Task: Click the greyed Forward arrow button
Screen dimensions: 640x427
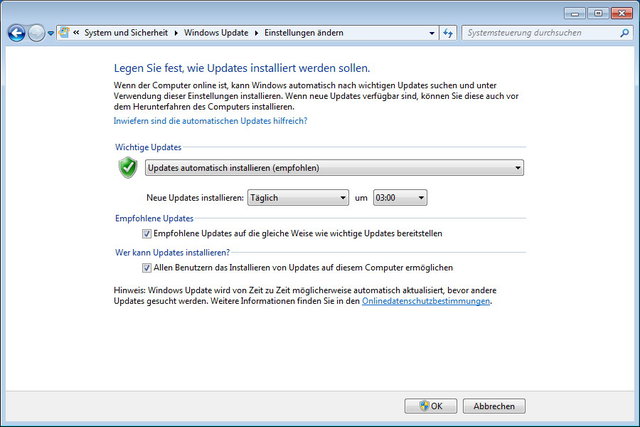Action: click(x=36, y=33)
